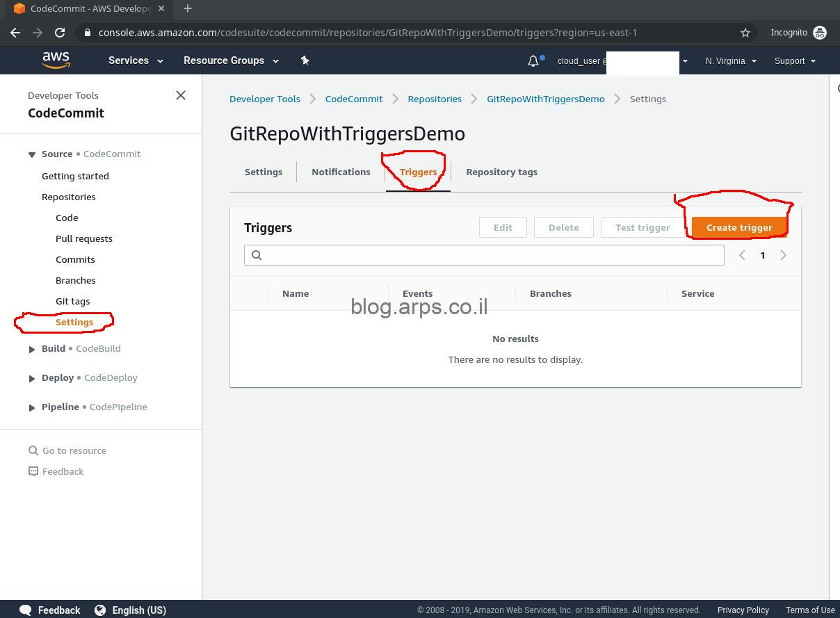Image resolution: width=840 pixels, height=618 pixels.
Task: Open GitRepoWithTriggersDemo breadcrumb link
Action: click(546, 99)
